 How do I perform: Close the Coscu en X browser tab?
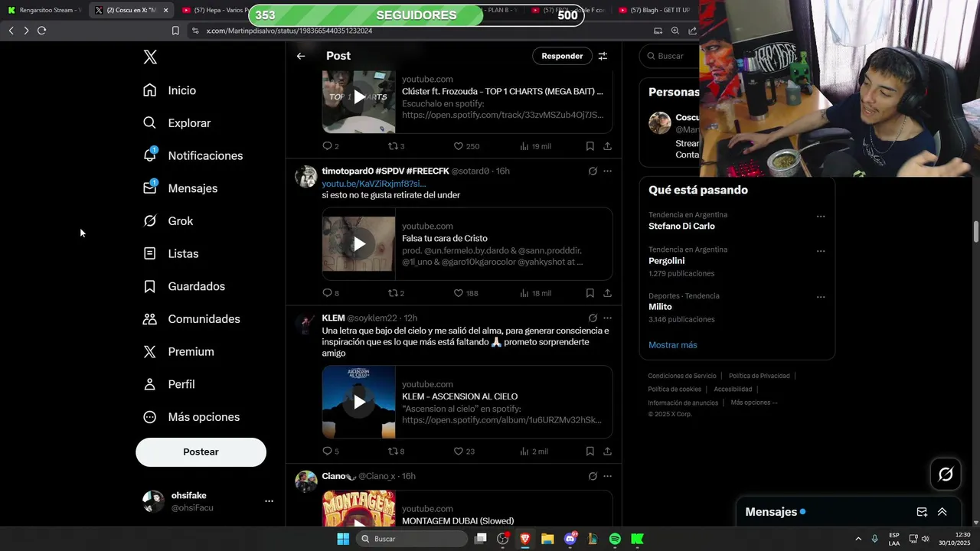165,10
